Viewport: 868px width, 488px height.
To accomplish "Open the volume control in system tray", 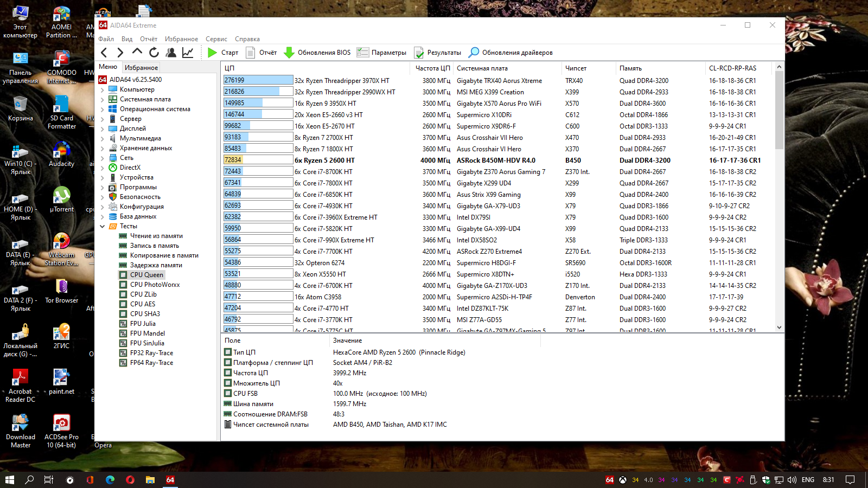I will pos(792,480).
